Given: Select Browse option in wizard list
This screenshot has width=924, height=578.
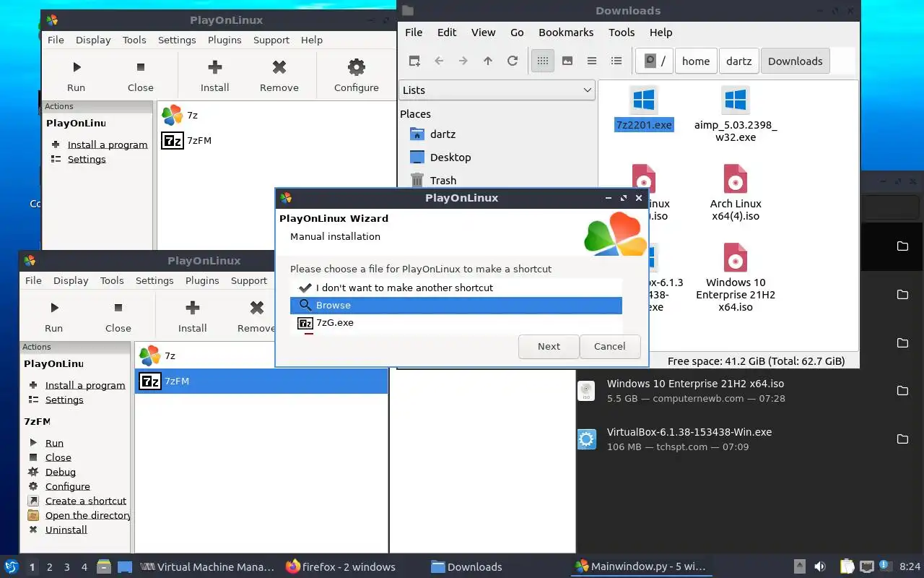Looking at the screenshot, I should tap(456, 306).
